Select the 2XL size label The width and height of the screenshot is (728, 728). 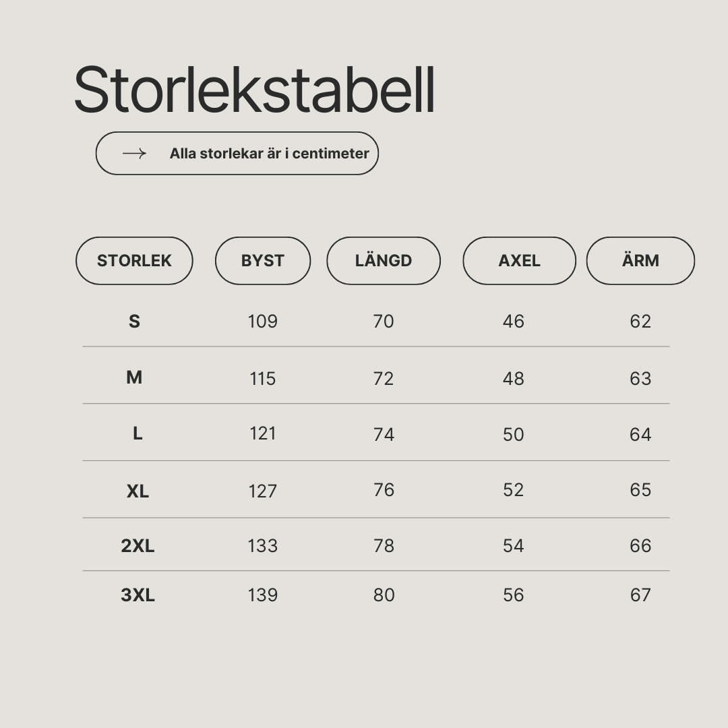coord(138,546)
